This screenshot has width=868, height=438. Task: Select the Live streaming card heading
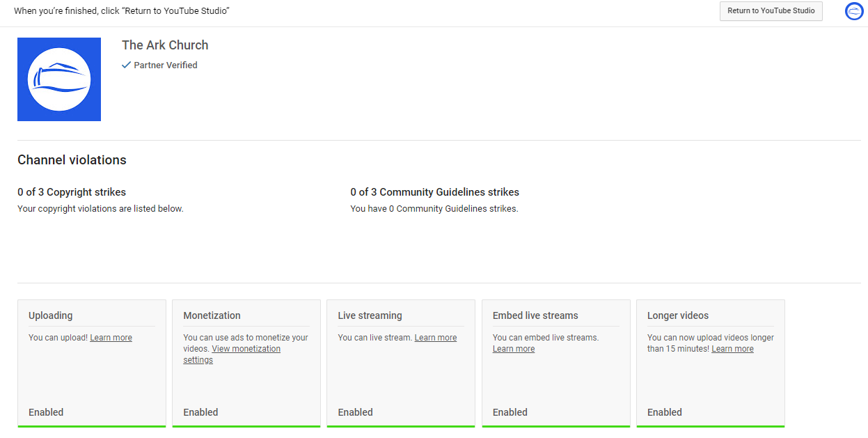370,315
